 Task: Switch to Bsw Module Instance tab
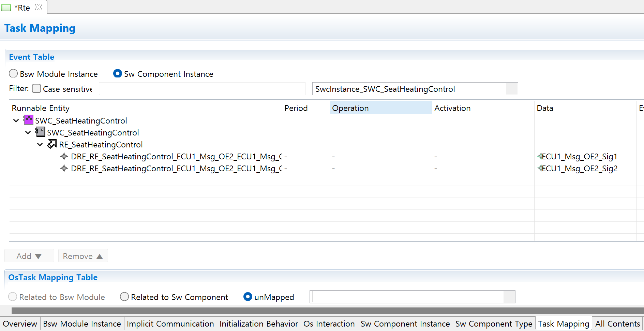click(x=82, y=324)
